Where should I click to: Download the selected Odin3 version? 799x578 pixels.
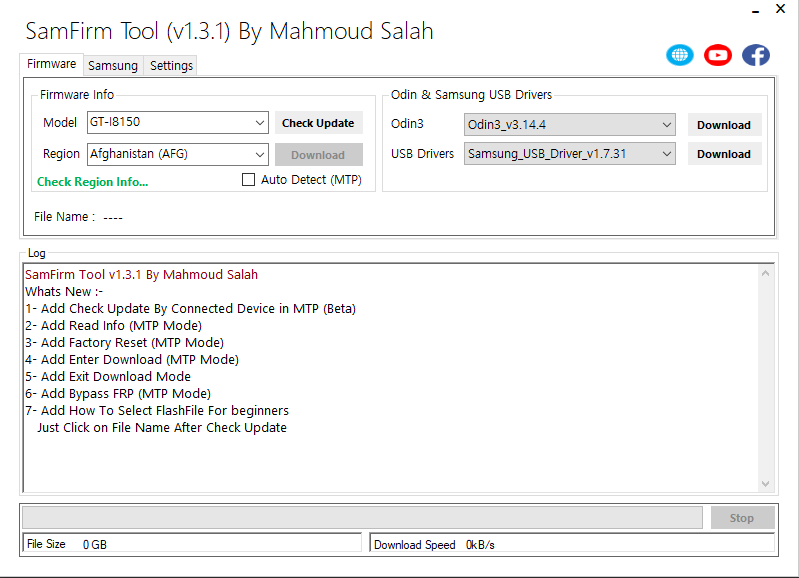point(724,125)
